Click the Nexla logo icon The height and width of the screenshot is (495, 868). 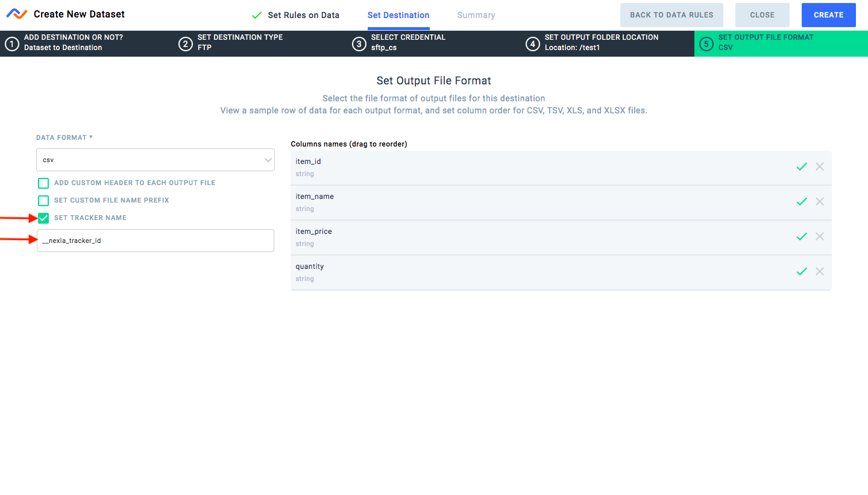tap(17, 14)
